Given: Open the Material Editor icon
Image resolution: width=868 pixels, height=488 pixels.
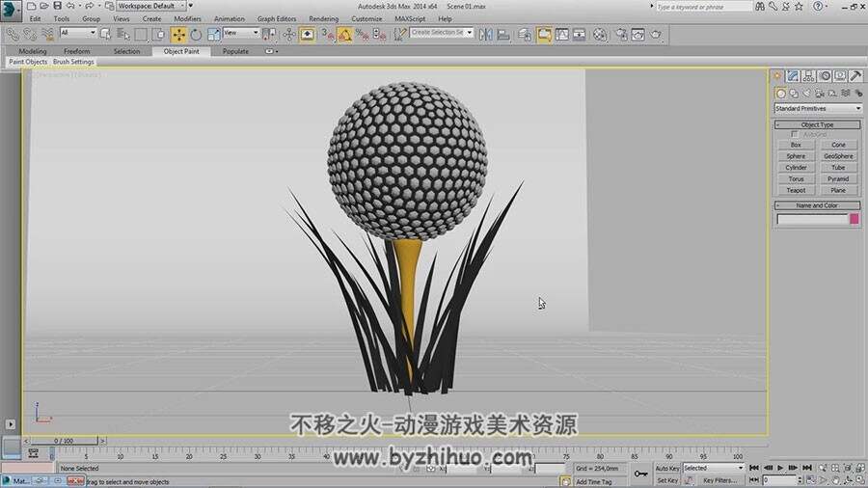Looking at the screenshot, I should (x=600, y=35).
